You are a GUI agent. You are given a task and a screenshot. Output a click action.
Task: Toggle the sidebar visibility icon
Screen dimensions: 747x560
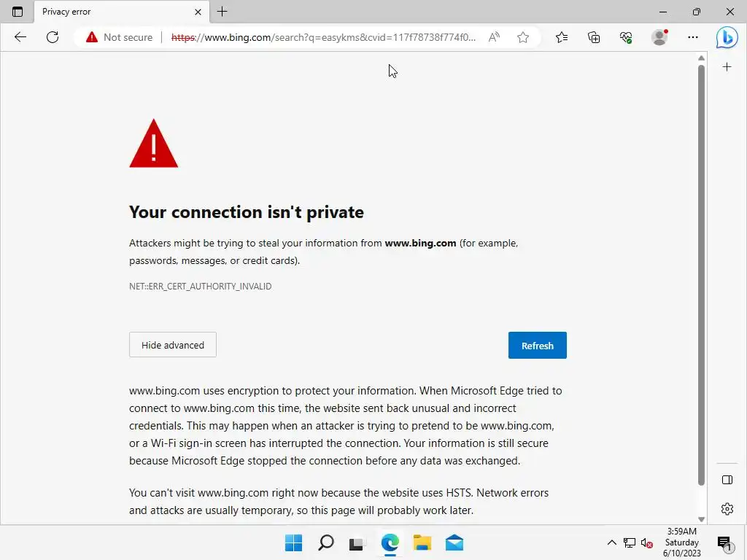point(727,479)
